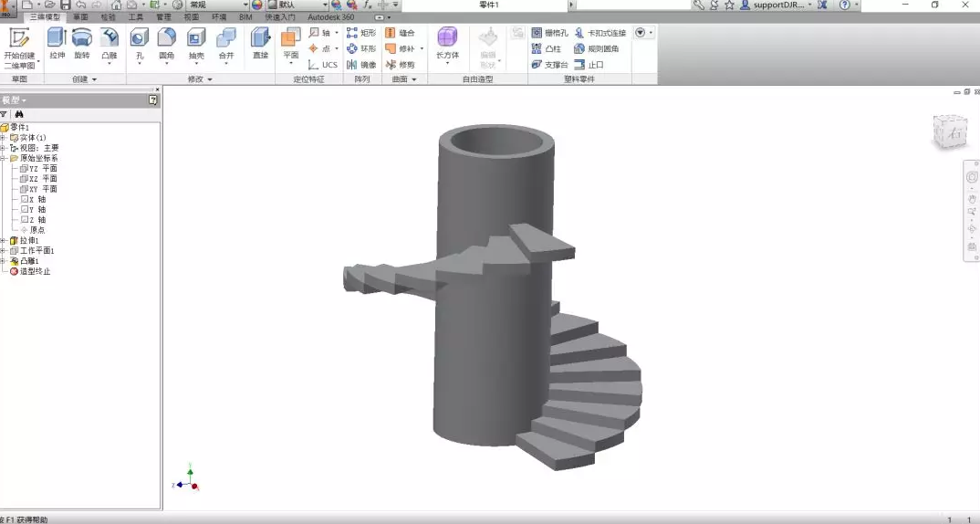
Task: Switch to the 工具 ribbon tab
Action: pos(136,17)
